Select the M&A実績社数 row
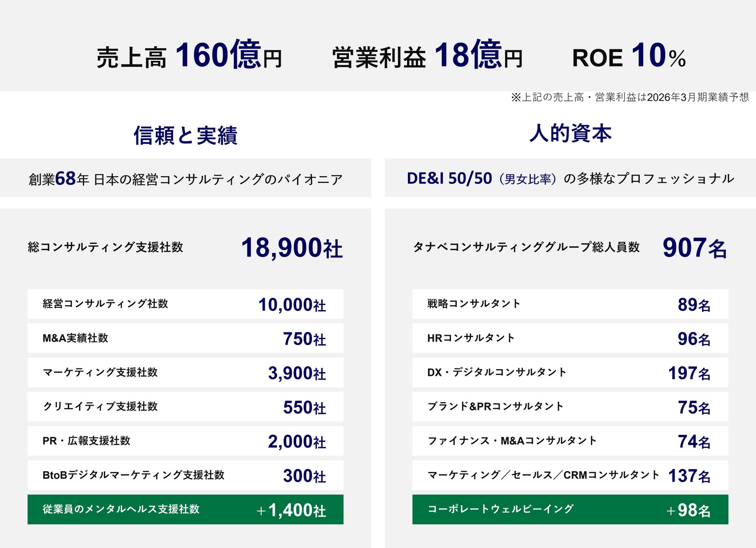756x548 pixels. [185, 338]
